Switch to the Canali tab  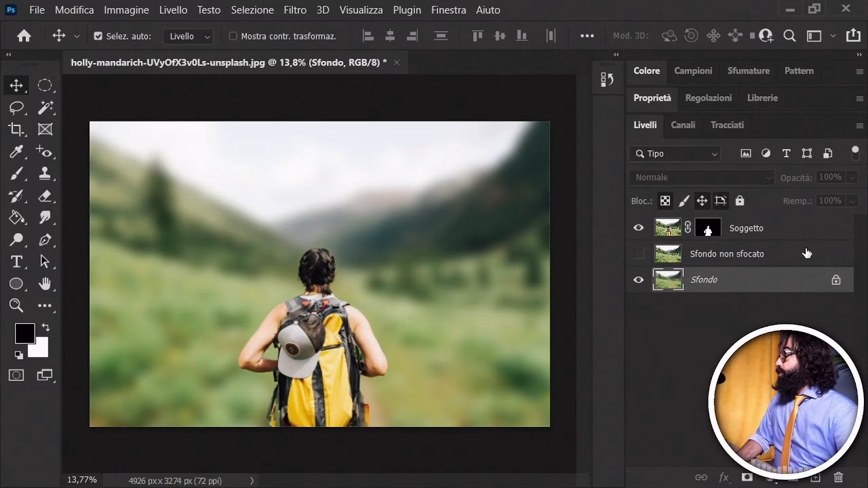[x=683, y=125]
